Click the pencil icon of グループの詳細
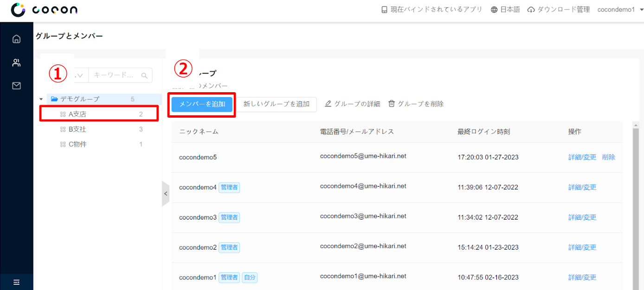 pyautogui.click(x=328, y=104)
